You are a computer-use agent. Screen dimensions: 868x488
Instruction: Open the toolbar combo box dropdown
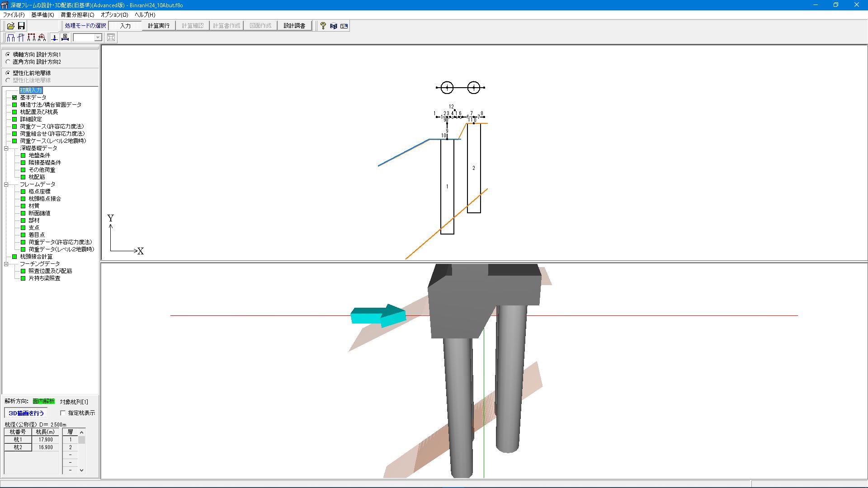[98, 38]
